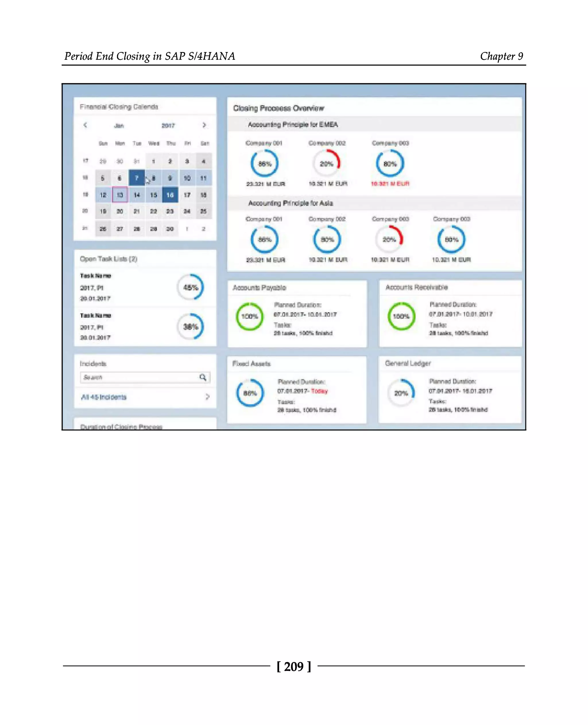
Task: Click the Closing Process Overview title
Action: [278, 108]
